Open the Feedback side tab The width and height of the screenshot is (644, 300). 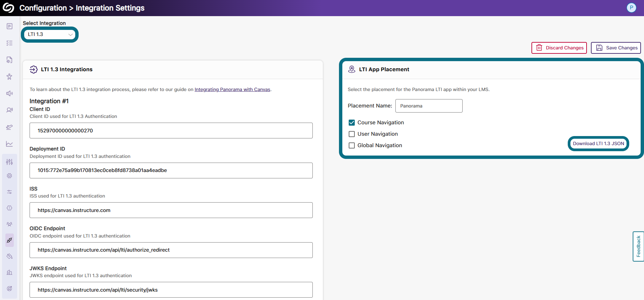point(638,246)
